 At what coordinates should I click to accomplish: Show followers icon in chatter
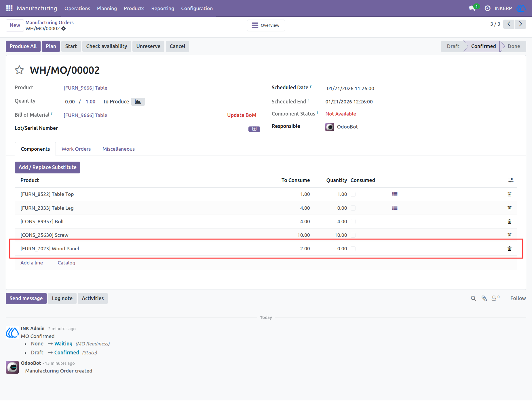tap(495, 298)
